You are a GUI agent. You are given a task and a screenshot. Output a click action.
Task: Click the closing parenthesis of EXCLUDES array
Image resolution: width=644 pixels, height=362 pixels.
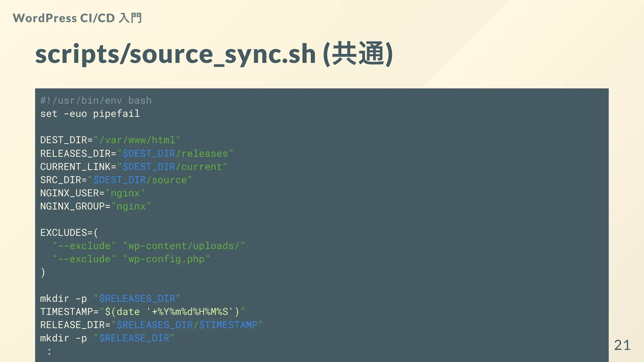point(43,272)
